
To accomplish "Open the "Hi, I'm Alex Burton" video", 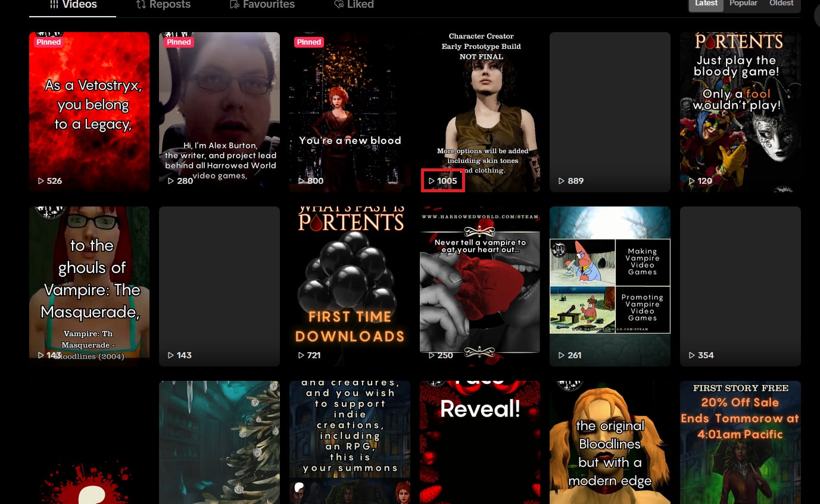I will pyautogui.click(x=219, y=112).
